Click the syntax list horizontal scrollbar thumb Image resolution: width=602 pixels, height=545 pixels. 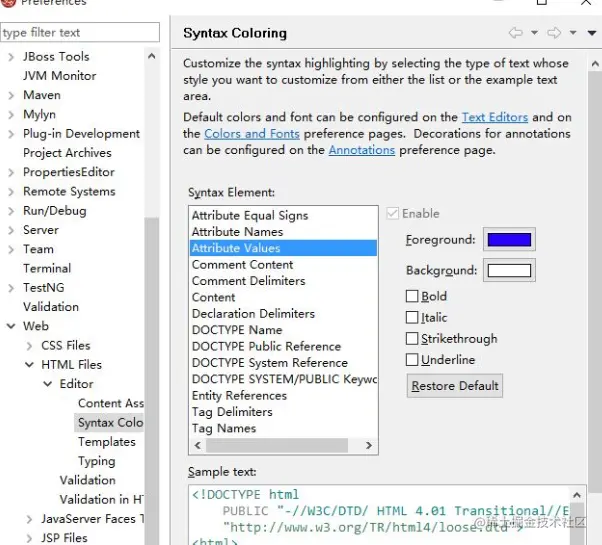point(277,446)
